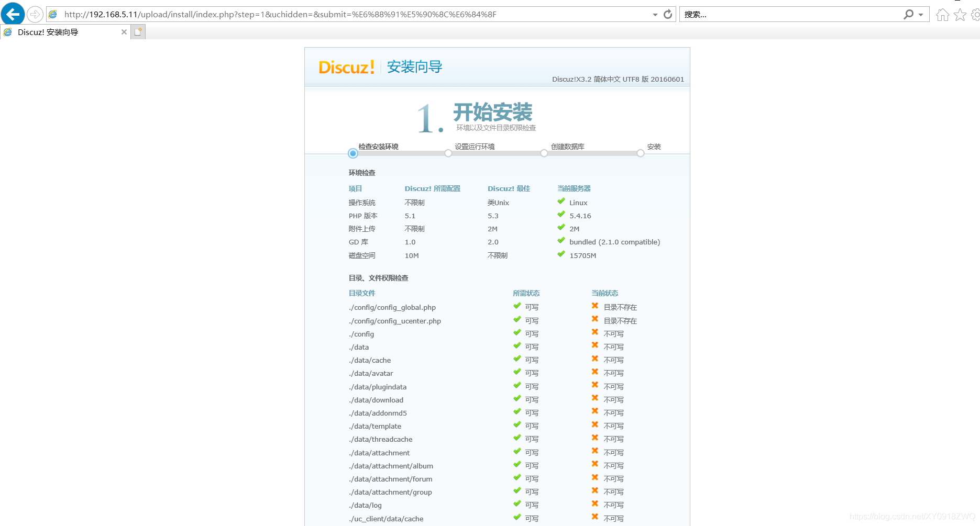Focus the 搜索... search input box
Viewport: 980px width, 526px height.
click(791, 15)
